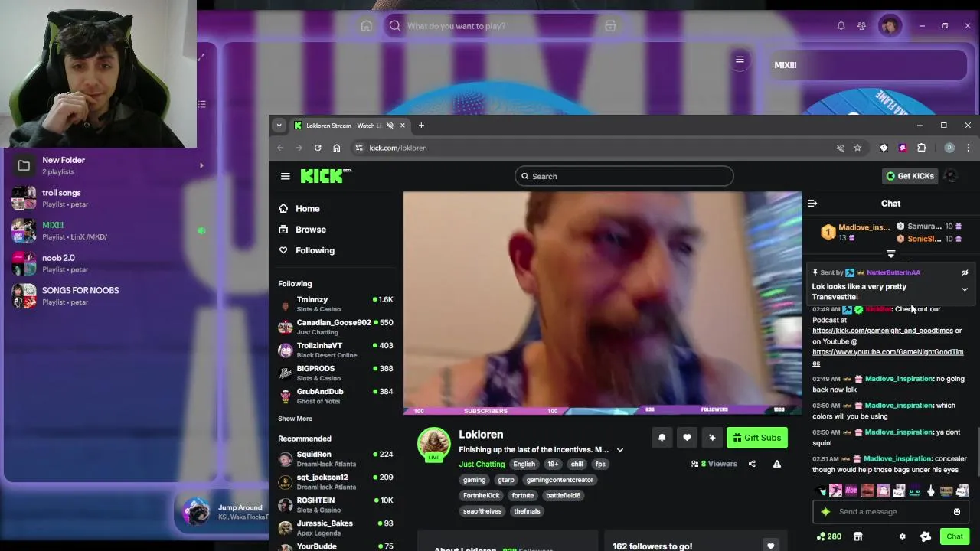This screenshot has height=551, width=980.
Task: Unpin the pinned chat message
Action: click(965, 272)
